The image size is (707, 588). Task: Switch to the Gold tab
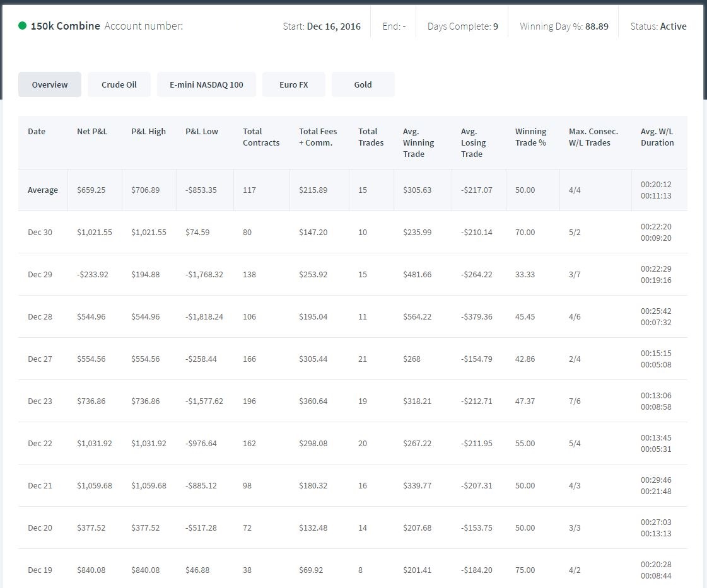click(363, 84)
